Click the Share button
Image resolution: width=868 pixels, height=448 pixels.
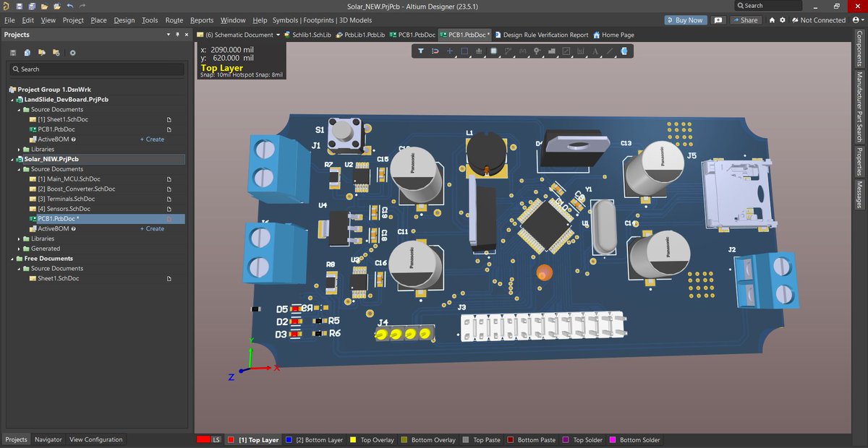[x=745, y=20]
